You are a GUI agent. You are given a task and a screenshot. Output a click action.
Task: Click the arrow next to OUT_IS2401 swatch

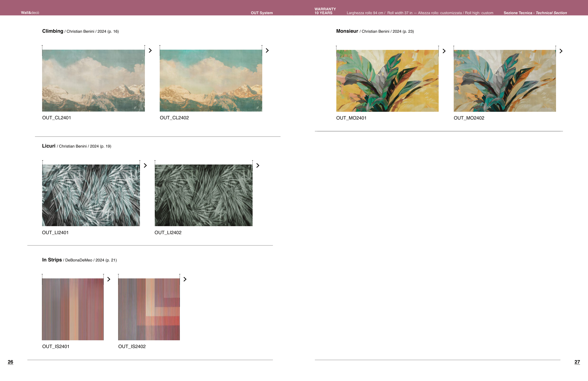pos(109,279)
